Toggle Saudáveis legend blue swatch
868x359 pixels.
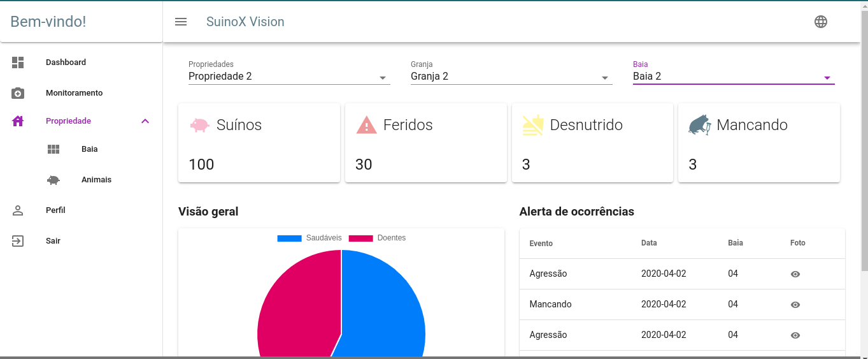289,238
